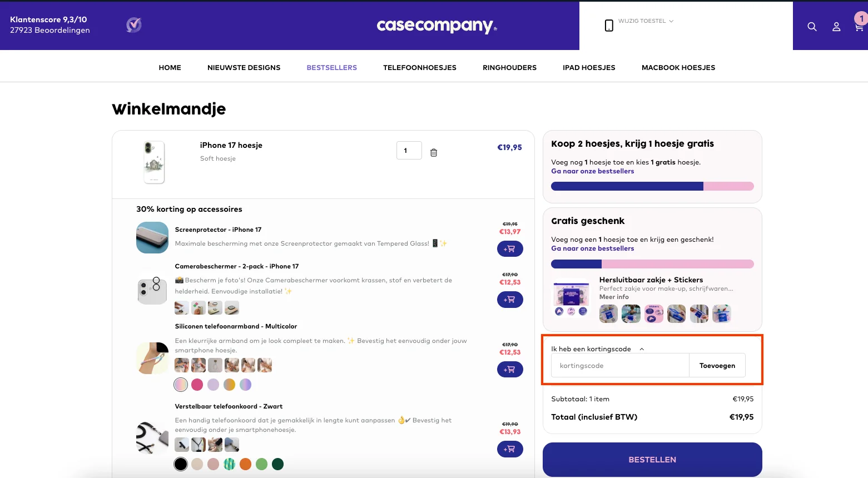
Task: Collapse the kortingscode section chevron
Action: (x=642, y=348)
